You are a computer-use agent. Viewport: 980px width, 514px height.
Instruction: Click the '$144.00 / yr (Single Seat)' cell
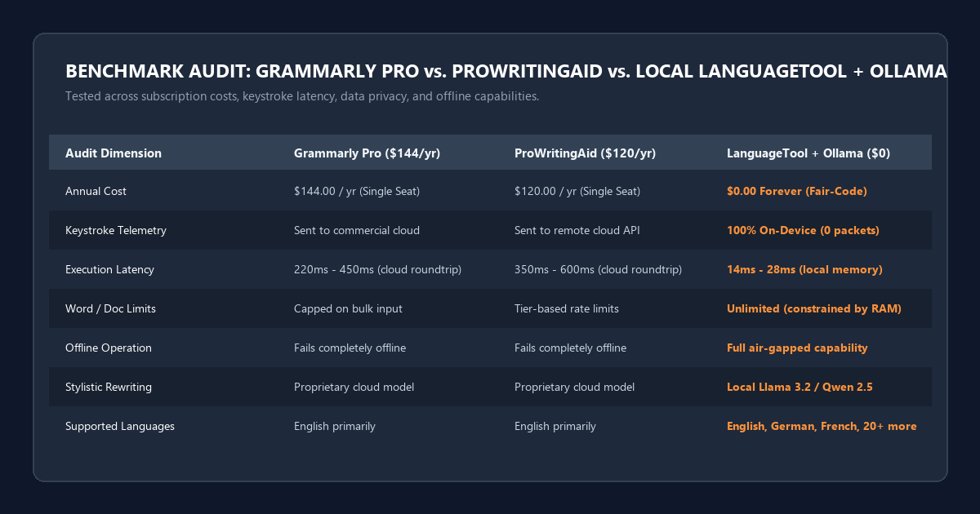[357, 191]
